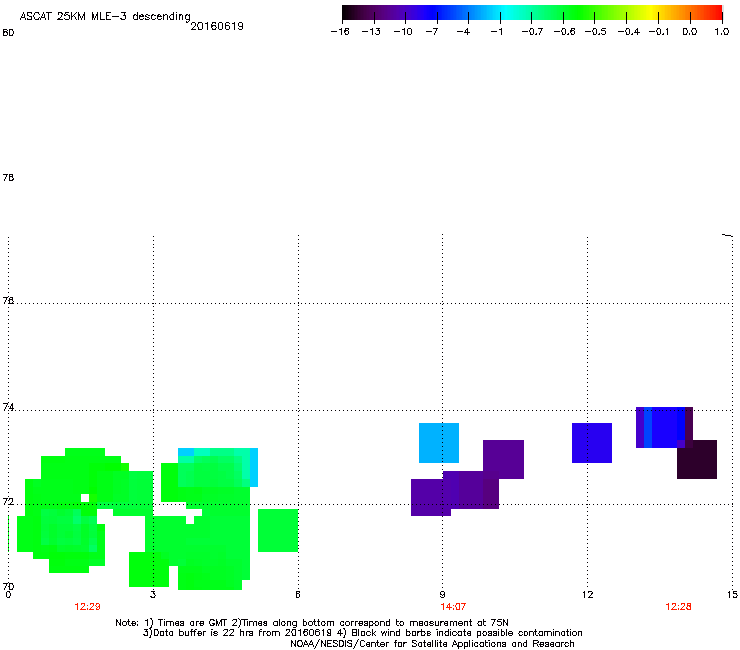Click the color scale label -13
The width and height of the screenshot is (740, 650).
(371, 32)
